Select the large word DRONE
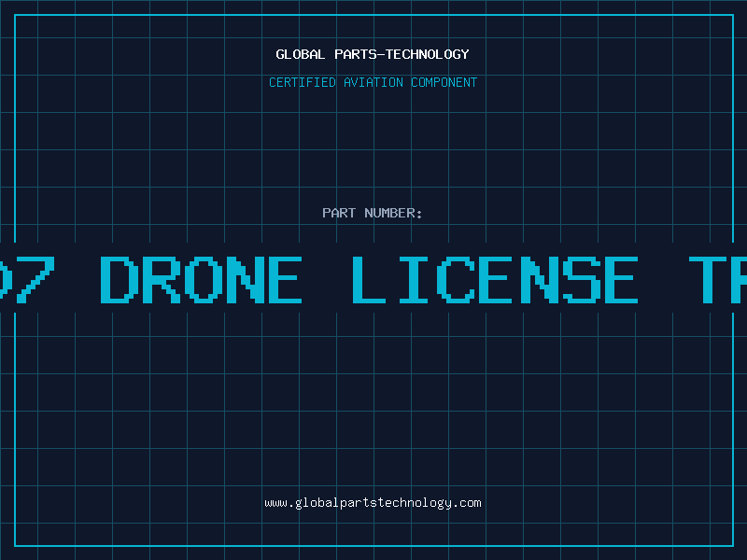This screenshot has height=560, width=747. [x=201, y=279]
